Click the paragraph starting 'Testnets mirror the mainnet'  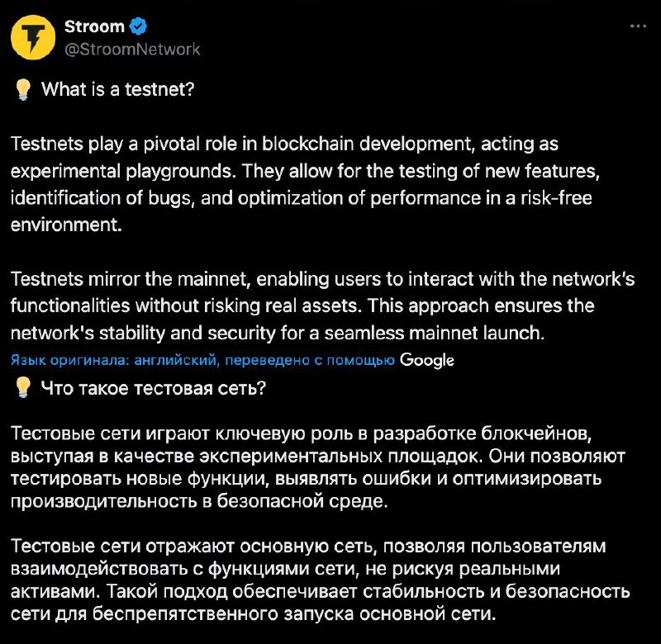point(322,305)
